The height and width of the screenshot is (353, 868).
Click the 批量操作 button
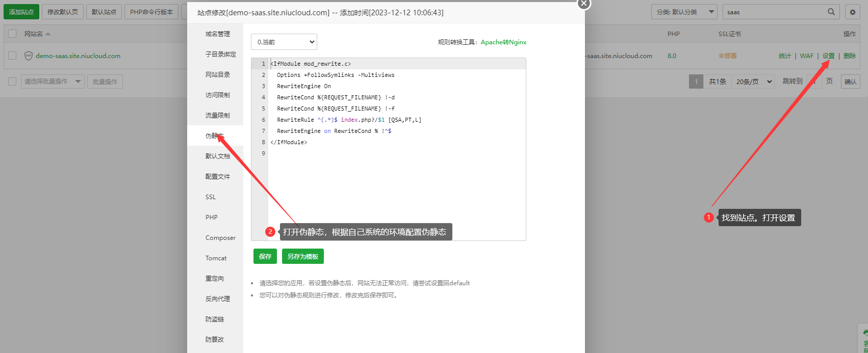pyautogui.click(x=105, y=82)
